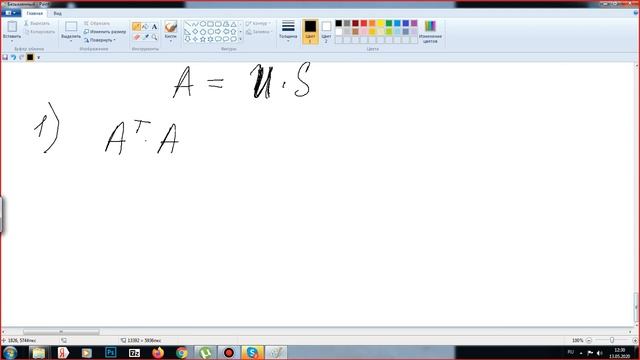Screen dimensions: 640x360
Task: Open Customize quick access toolbar arrow
Action: pos(39,58)
